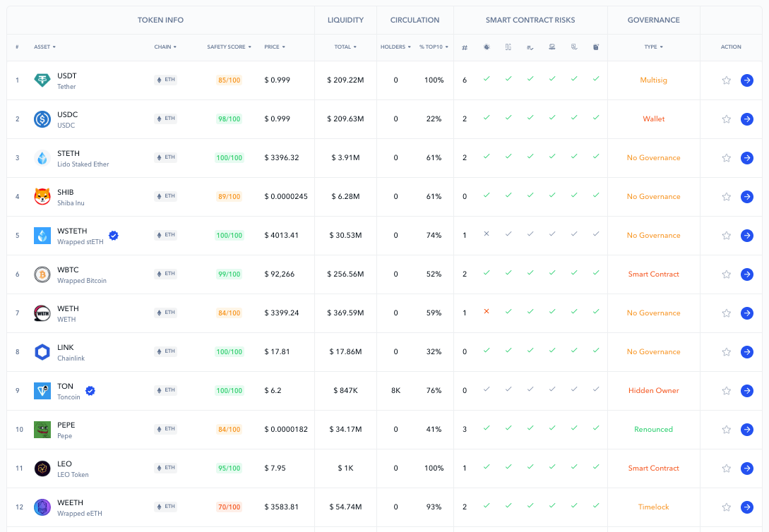Click the WEETH token logo
769x532 pixels.
tap(42, 507)
